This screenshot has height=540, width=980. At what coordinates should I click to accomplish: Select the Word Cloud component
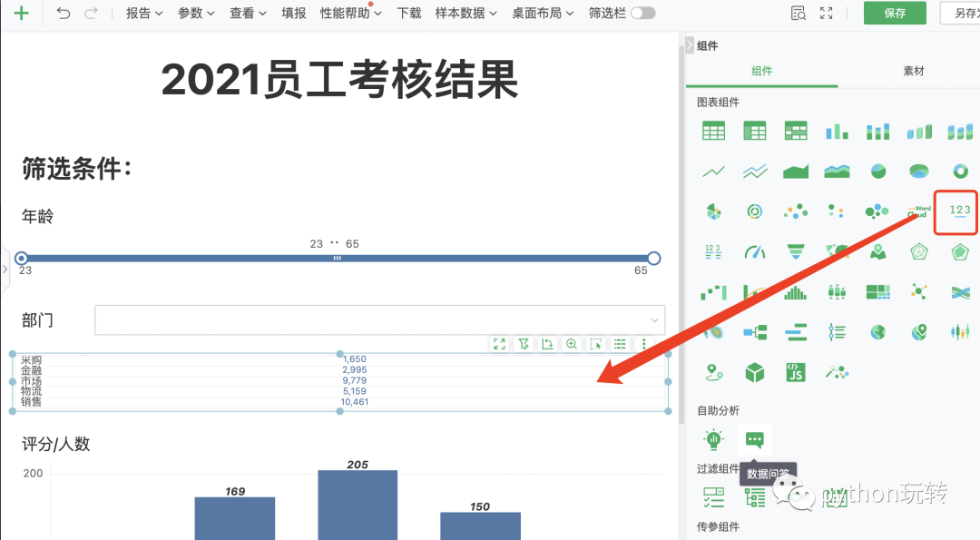tap(918, 211)
